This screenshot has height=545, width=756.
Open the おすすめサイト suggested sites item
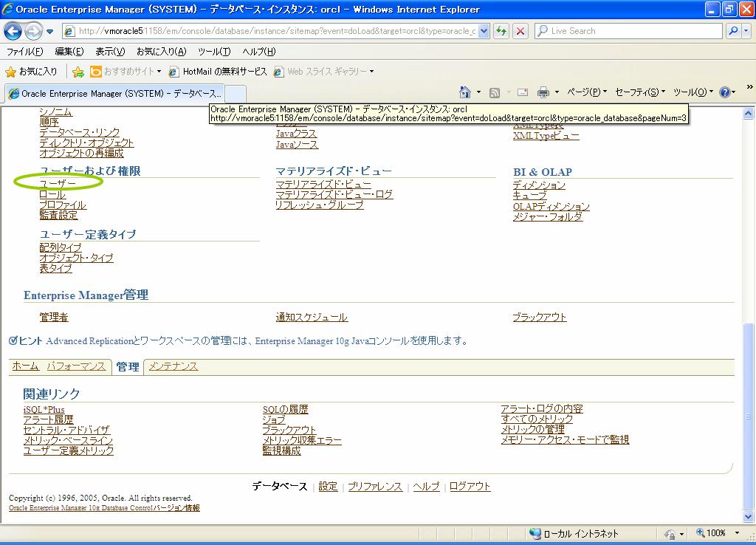tap(126, 72)
